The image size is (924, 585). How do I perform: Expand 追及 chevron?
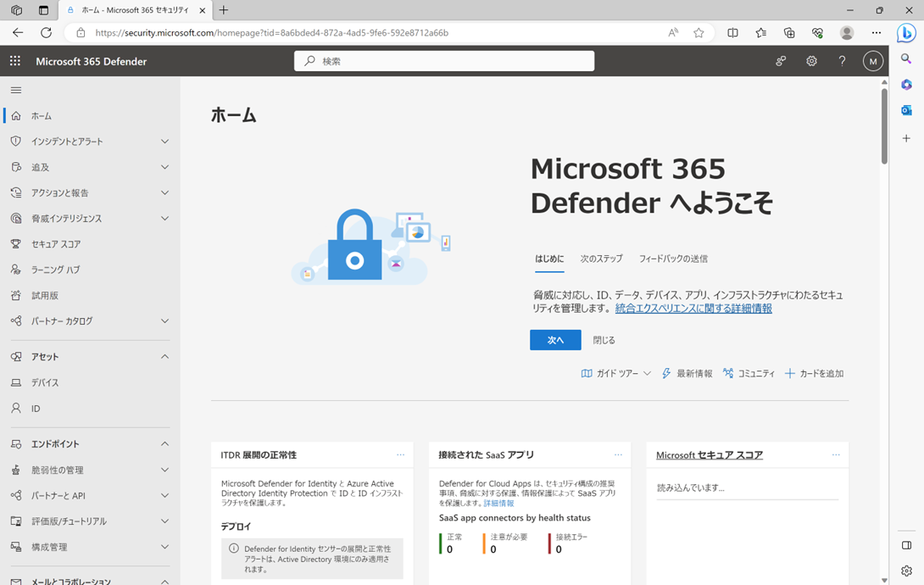pyautogui.click(x=165, y=167)
